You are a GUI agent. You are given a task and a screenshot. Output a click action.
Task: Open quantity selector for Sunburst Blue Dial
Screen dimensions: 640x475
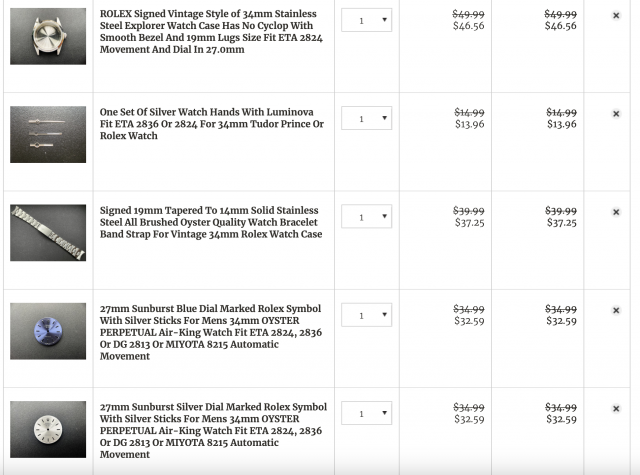[x=367, y=315]
